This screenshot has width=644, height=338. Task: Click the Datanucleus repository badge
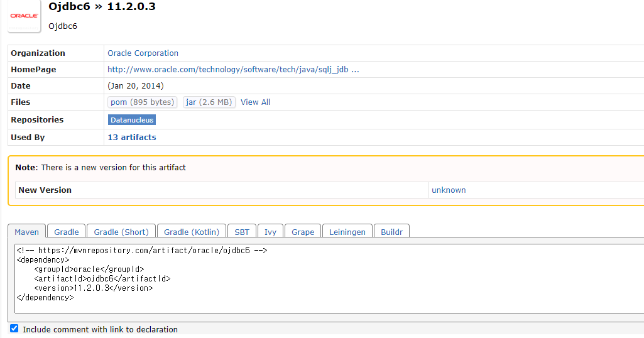click(132, 120)
